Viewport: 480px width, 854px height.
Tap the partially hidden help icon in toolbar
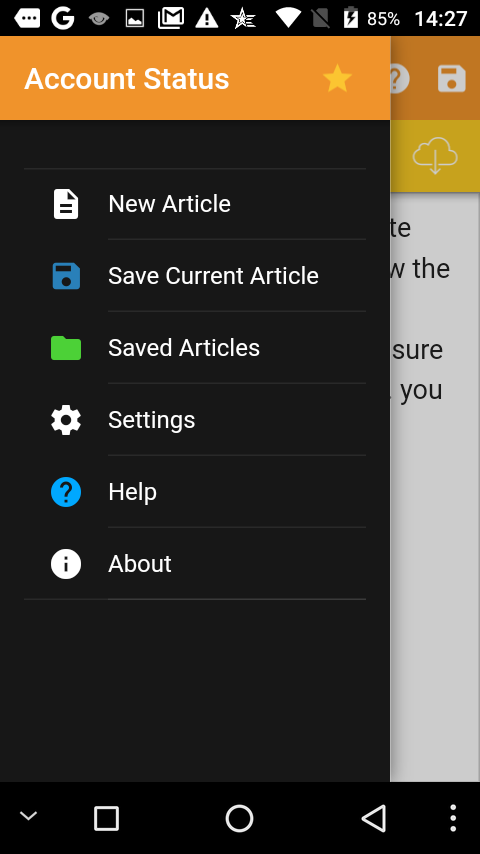click(400, 78)
